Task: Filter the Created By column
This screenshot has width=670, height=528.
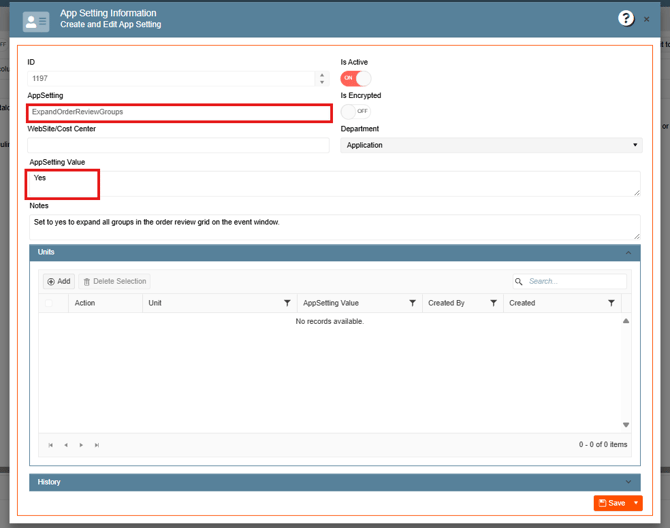Action: click(x=493, y=303)
